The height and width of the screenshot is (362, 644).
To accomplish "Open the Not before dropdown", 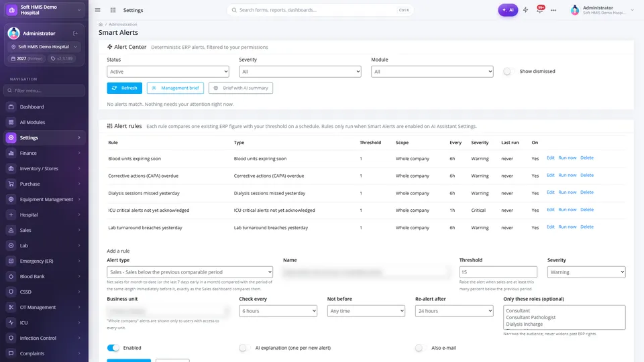I will tap(366, 310).
